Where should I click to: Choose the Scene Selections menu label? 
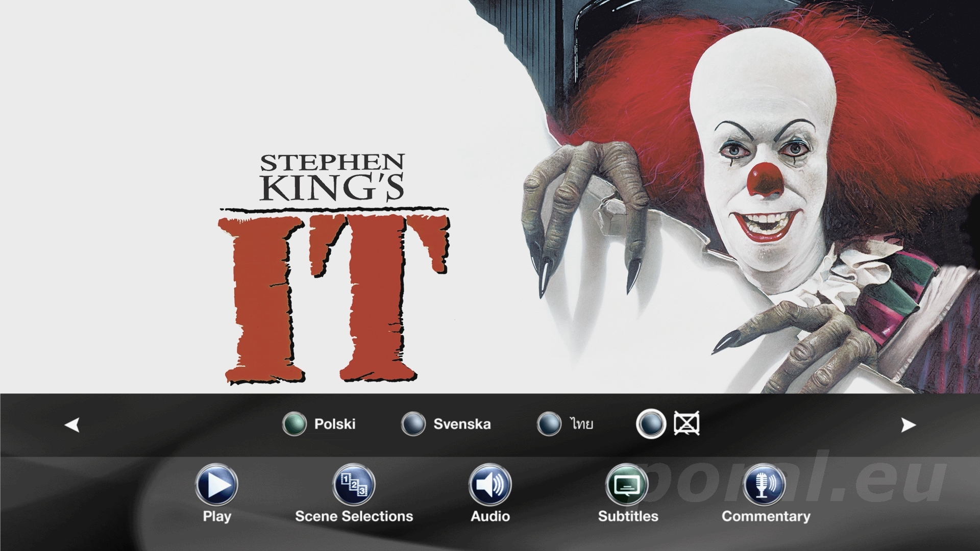pos(354,516)
